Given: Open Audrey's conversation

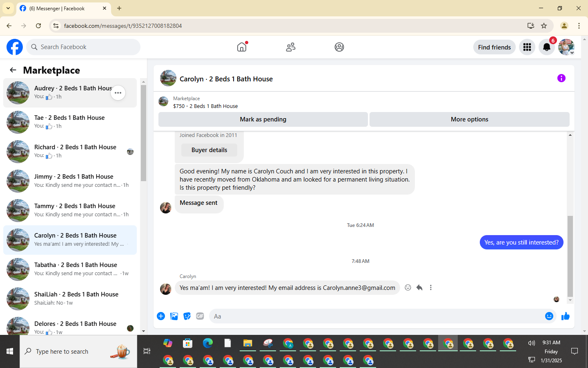Looking at the screenshot, I should point(70,93).
